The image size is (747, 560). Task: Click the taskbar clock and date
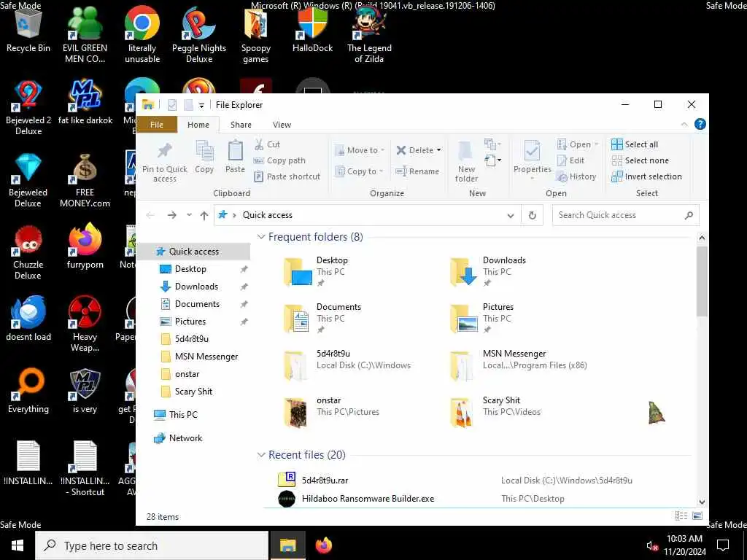(684, 545)
